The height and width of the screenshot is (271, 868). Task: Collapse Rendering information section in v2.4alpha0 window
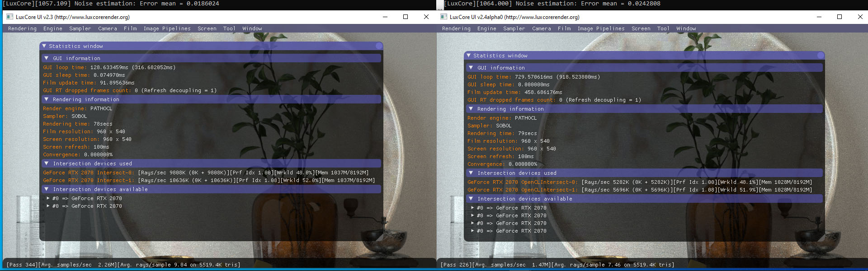point(471,109)
